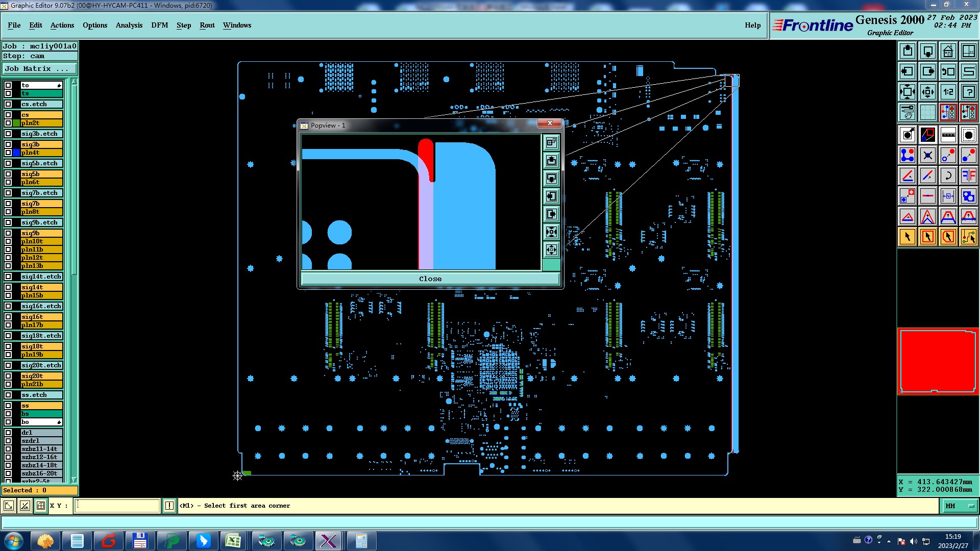Click the Job Matrix button
The width and height of the screenshot is (980, 551).
pos(40,68)
